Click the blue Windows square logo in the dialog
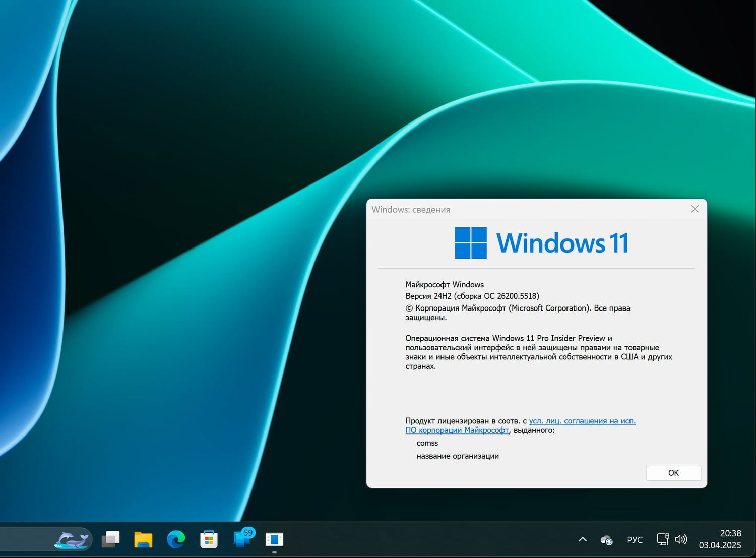 (470, 243)
